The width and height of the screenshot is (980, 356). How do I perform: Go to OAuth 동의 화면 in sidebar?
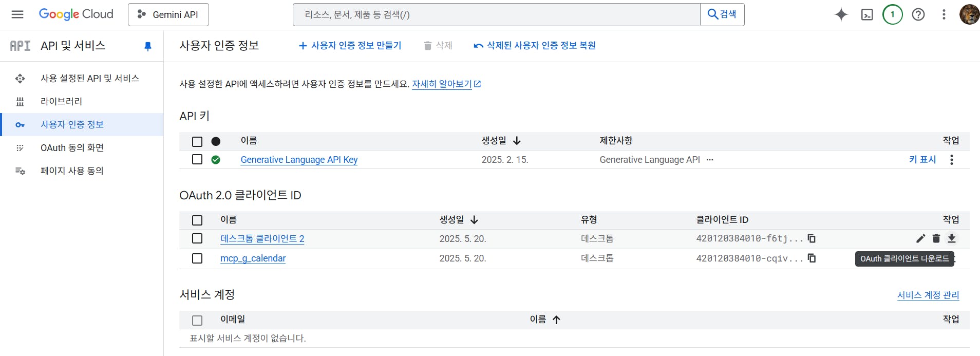72,148
